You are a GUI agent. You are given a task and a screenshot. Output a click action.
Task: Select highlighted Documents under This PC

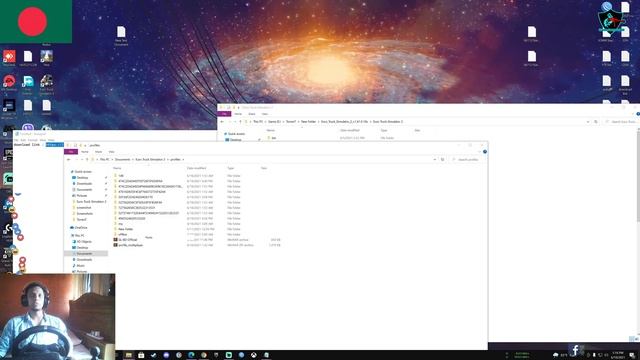[x=86, y=253]
